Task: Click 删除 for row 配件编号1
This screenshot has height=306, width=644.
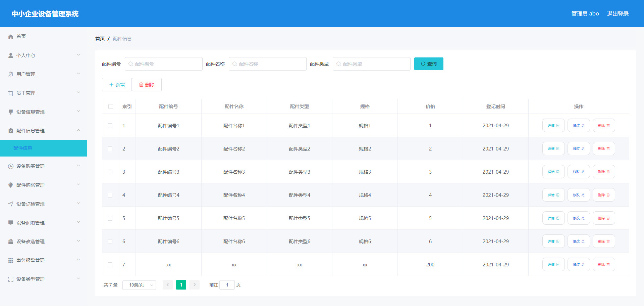Action: (604, 125)
